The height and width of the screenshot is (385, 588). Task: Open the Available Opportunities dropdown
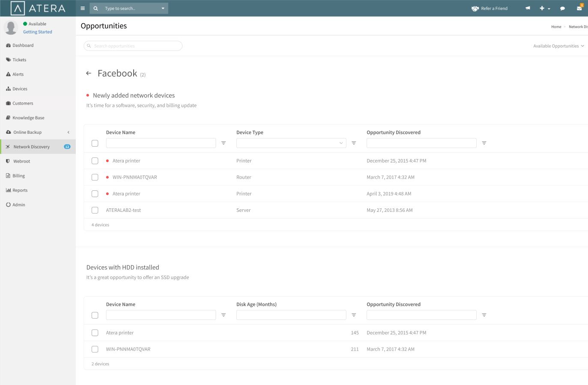558,46
